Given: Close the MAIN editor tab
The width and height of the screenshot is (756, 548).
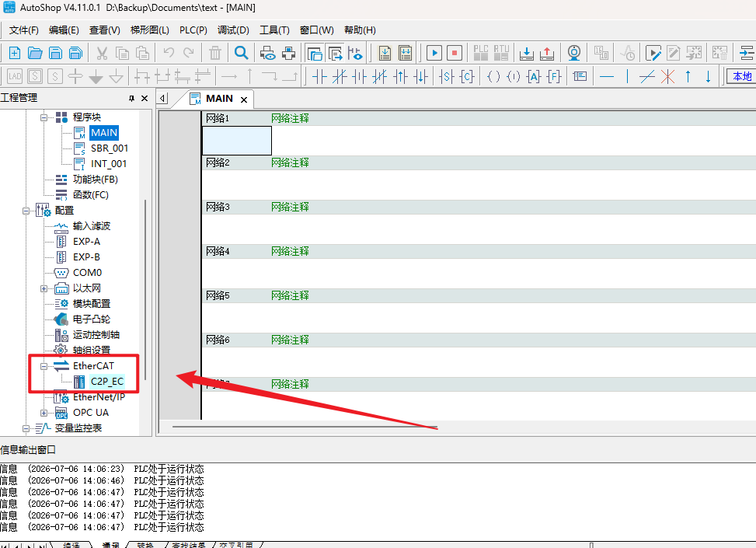Looking at the screenshot, I should click(244, 99).
